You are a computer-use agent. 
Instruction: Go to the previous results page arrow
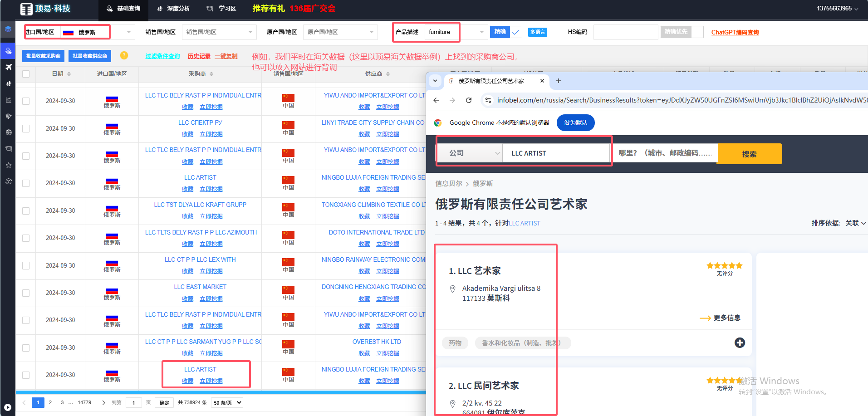24,403
